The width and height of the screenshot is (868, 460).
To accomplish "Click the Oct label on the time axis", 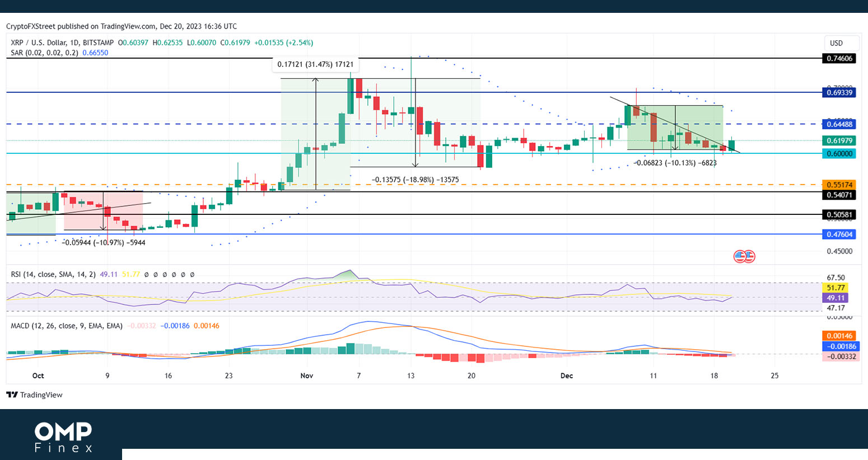I will (38, 375).
